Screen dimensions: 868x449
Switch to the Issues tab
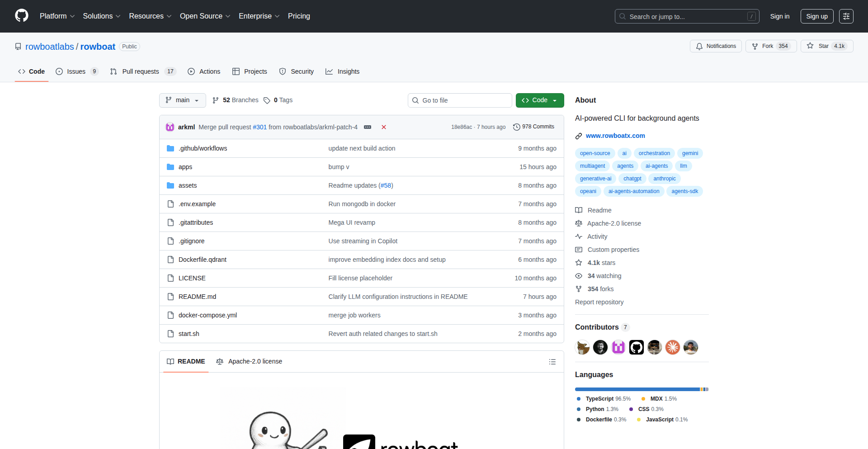pos(77,71)
